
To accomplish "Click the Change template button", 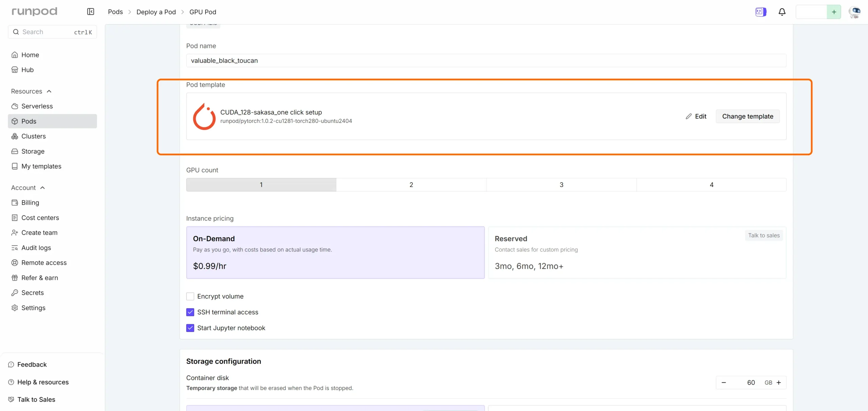I will [748, 116].
